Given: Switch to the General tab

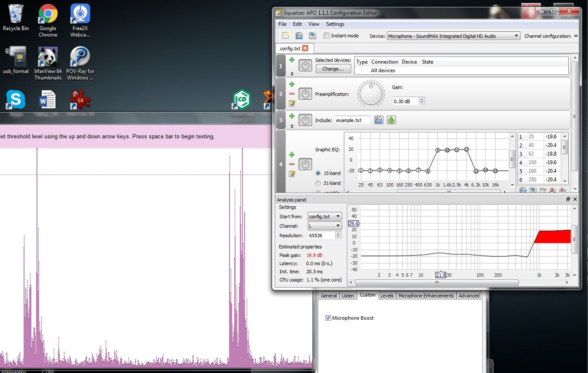Looking at the screenshot, I should click(x=329, y=296).
